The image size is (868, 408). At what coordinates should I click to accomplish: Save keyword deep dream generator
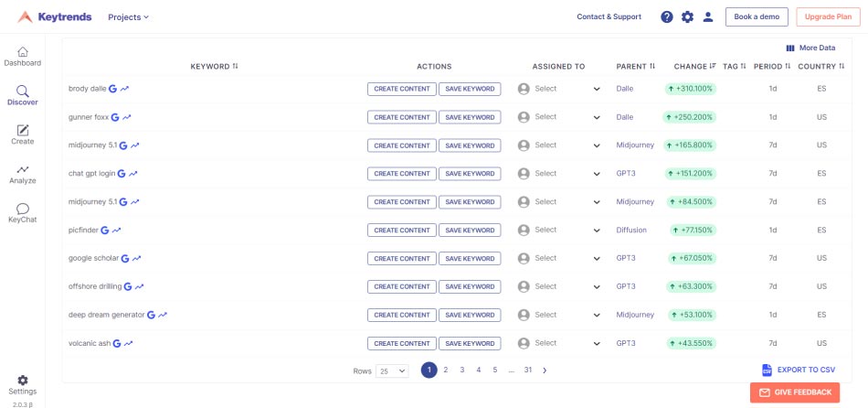(x=470, y=315)
